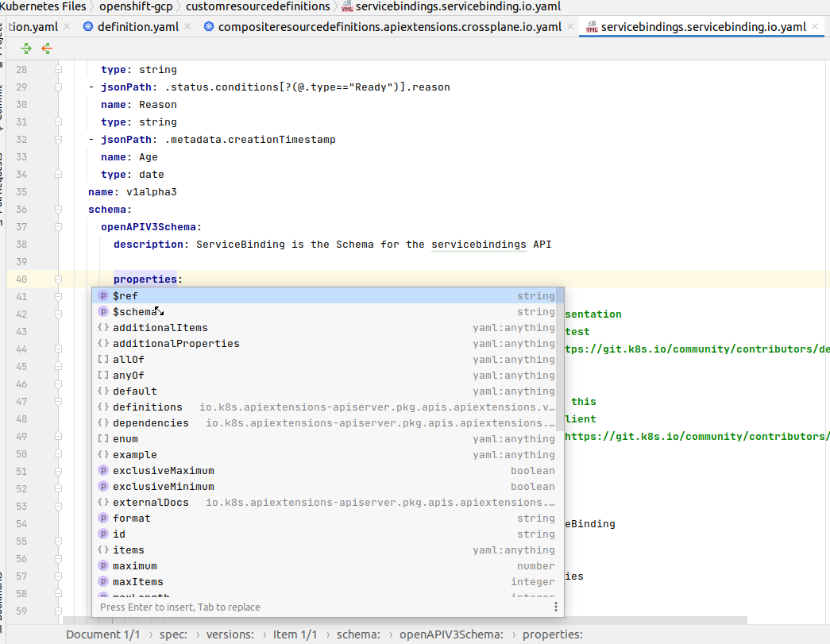Click the object icon beside externalDocs entry
This screenshot has height=644, width=830.
point(102,502)
